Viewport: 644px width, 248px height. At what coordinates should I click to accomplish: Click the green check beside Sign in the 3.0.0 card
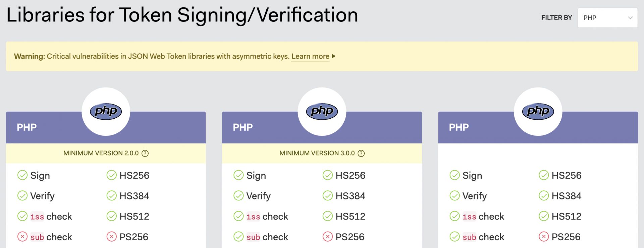click(238, 175)
